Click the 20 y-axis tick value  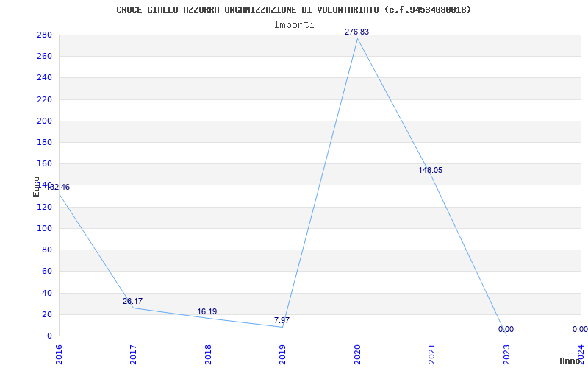[x=47, y=314]
